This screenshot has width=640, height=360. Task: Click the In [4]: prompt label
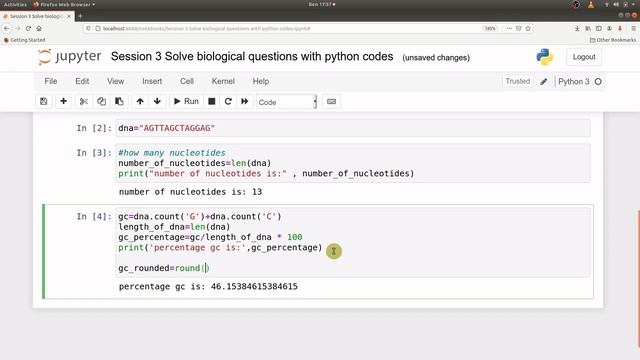pyautogui.click(x=94, y=216)
